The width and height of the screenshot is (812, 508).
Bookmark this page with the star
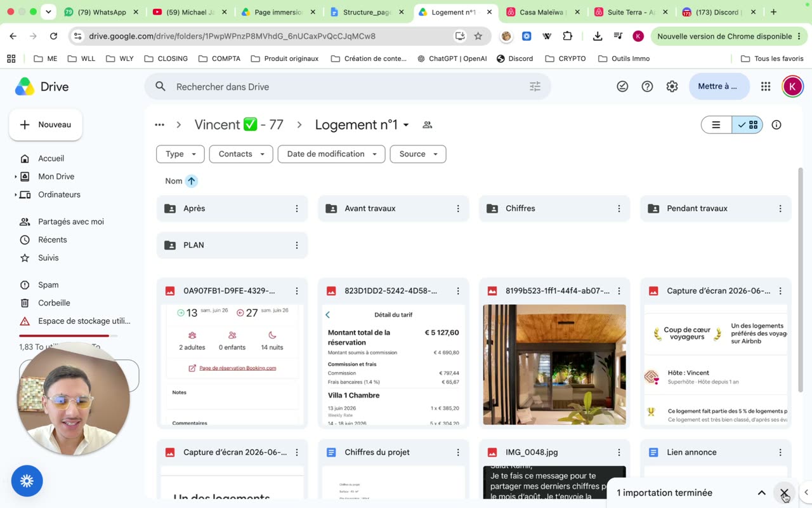click(478, 36)
